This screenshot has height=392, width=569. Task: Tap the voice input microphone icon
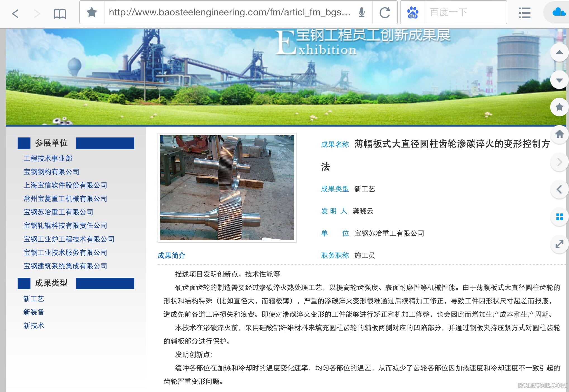[x=361, y=12]
